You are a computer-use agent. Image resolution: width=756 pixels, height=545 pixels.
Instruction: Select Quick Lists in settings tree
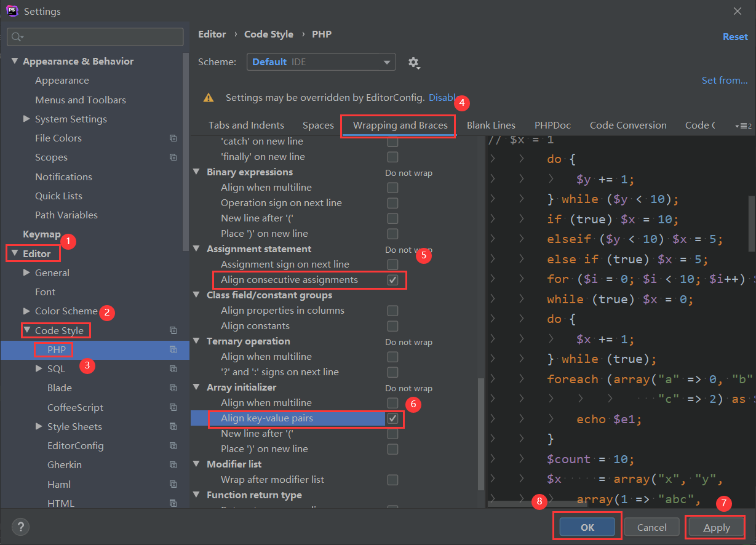tap(58, 196)
